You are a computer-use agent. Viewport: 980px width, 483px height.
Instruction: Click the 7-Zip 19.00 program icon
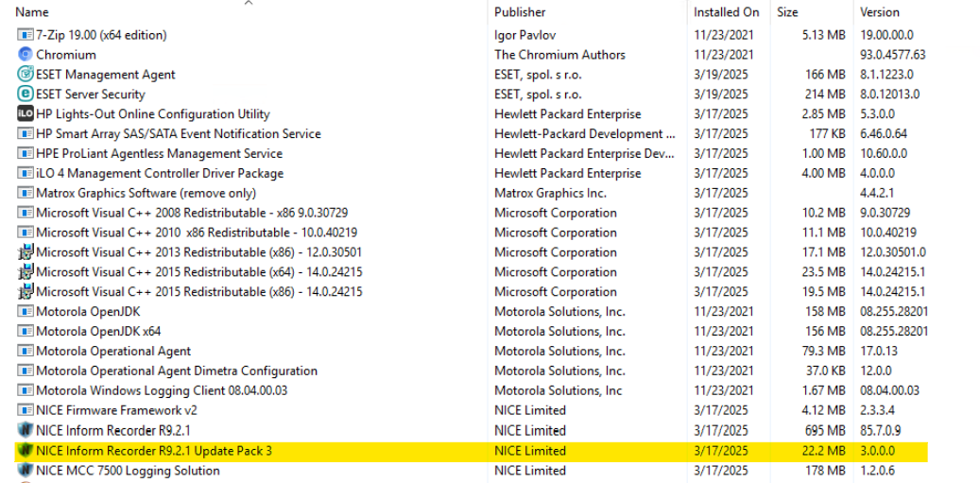click(x=26, y=35)
